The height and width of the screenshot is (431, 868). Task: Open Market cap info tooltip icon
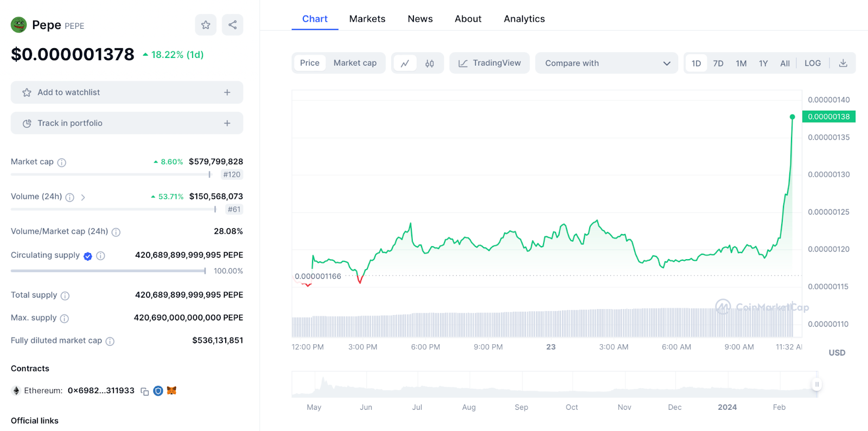click(62, 163)
